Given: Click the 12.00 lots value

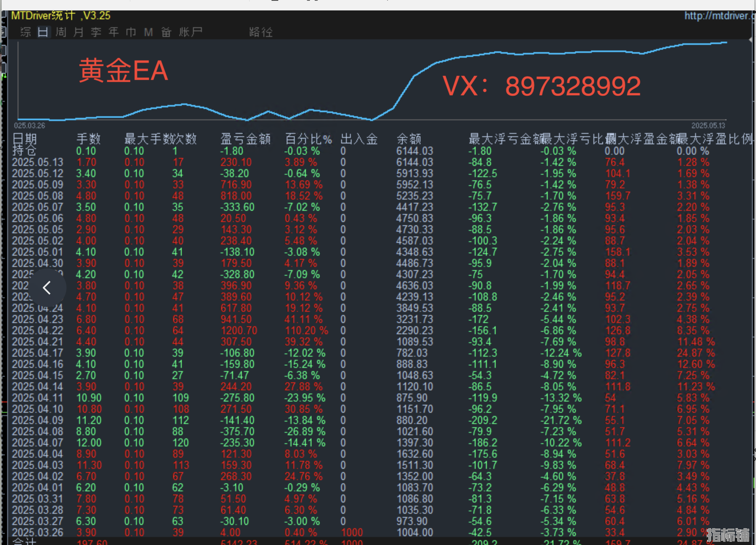Looking at the screenshot, I should (x=89, y=443).
